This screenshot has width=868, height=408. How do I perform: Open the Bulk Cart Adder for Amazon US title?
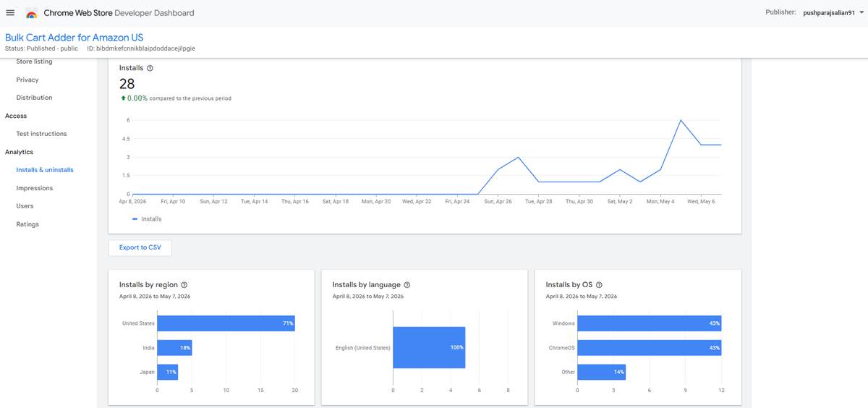pyautogui.click(x=74, y=38)
